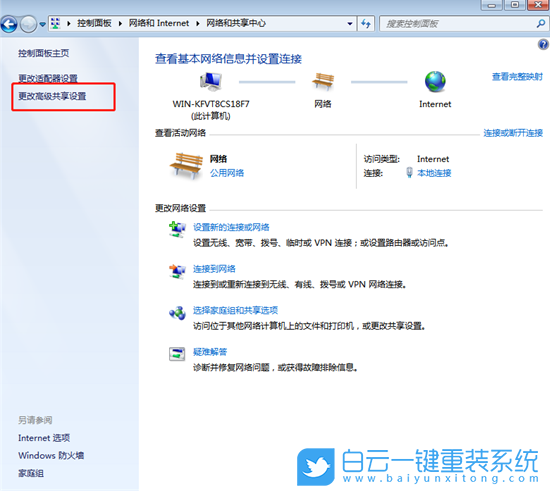Open the 连接到网络 link

(214, 269)
